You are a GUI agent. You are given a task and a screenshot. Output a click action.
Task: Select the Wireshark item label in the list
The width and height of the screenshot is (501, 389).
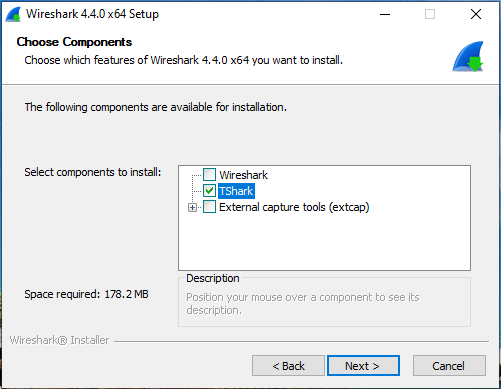243,175
